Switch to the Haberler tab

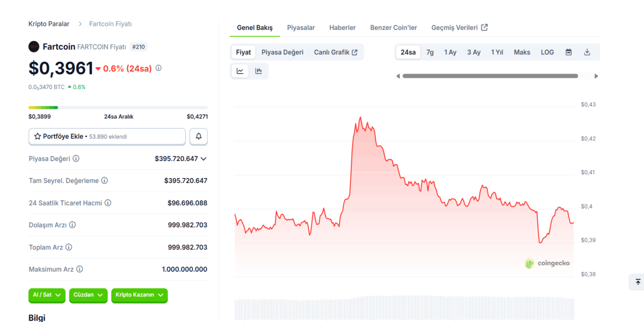coord(342,27)
